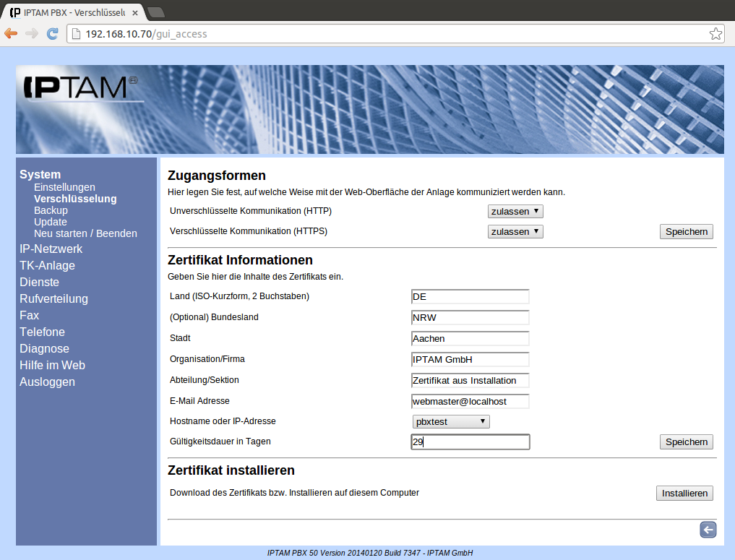Click the browser back arrow icon
The image size is (735, 560).
(11, 33)
